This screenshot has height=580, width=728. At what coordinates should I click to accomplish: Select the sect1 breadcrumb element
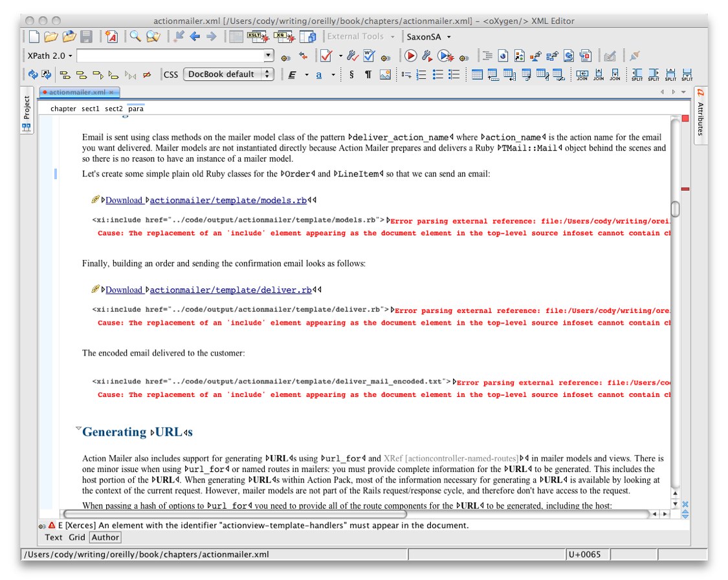click(90, 109)
